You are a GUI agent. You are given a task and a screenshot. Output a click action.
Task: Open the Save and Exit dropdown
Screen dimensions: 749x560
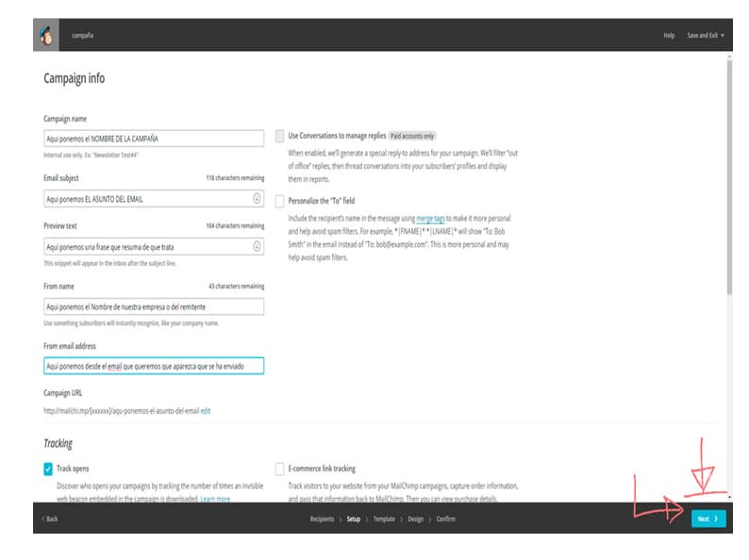tap(705, 35)
